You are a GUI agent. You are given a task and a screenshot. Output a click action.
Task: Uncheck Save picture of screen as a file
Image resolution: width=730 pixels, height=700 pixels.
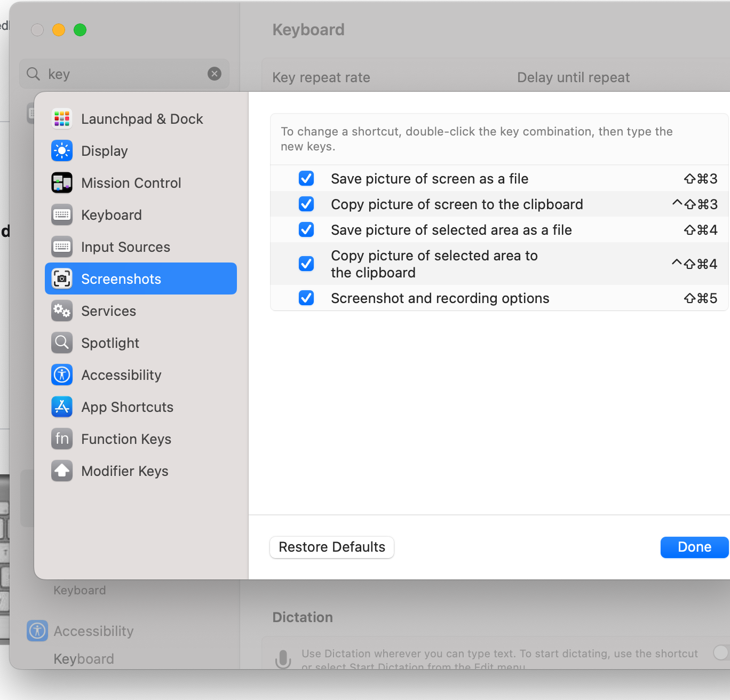(306, 178)
